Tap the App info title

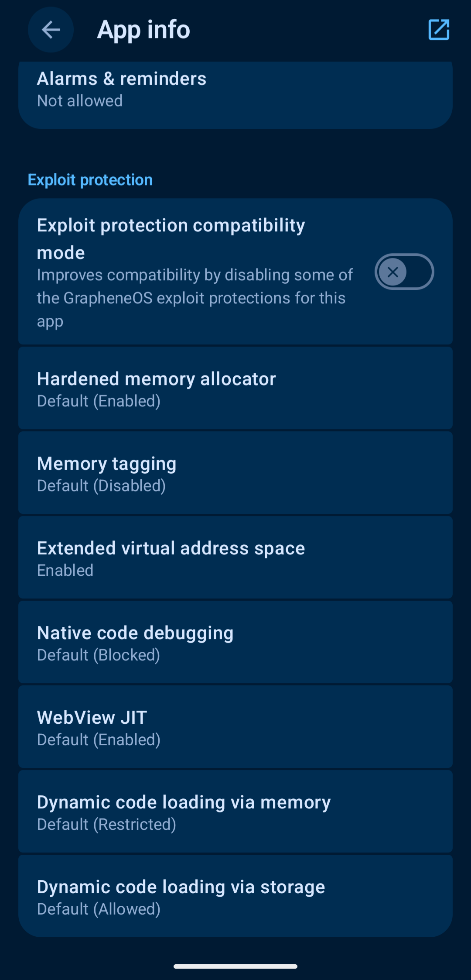click(x=143, y=30)
